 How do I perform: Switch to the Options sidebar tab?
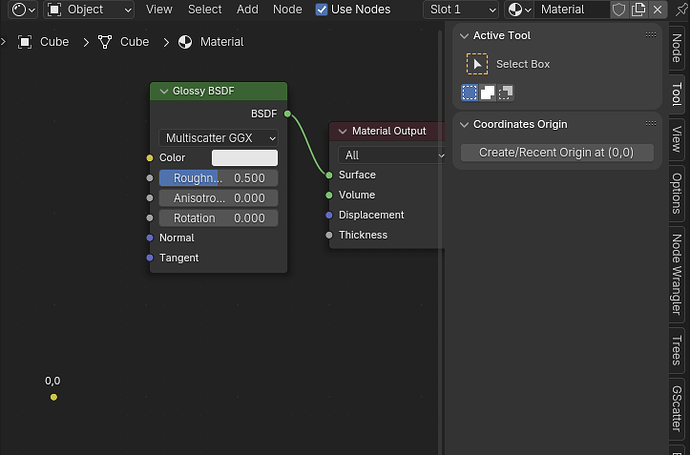[x=677, y=193]
